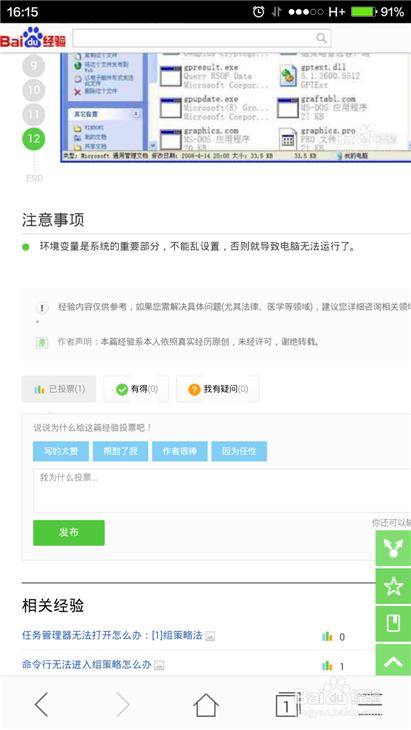Tap the alarm clock status icon
Viewport: 411px width, 730px height.
point(258,12)
